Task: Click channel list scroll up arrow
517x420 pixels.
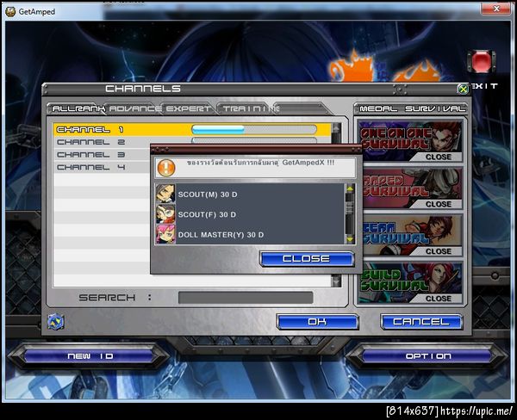Action: pyautogui.click(x=336, y=128)
